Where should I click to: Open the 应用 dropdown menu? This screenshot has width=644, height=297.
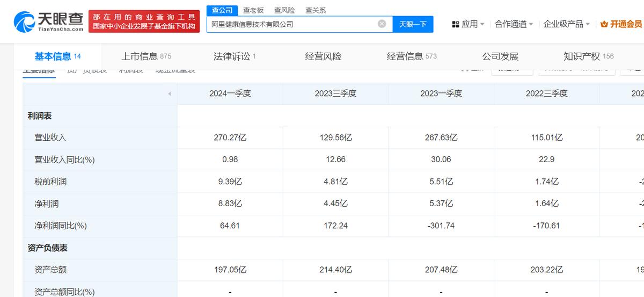point(469,24)
